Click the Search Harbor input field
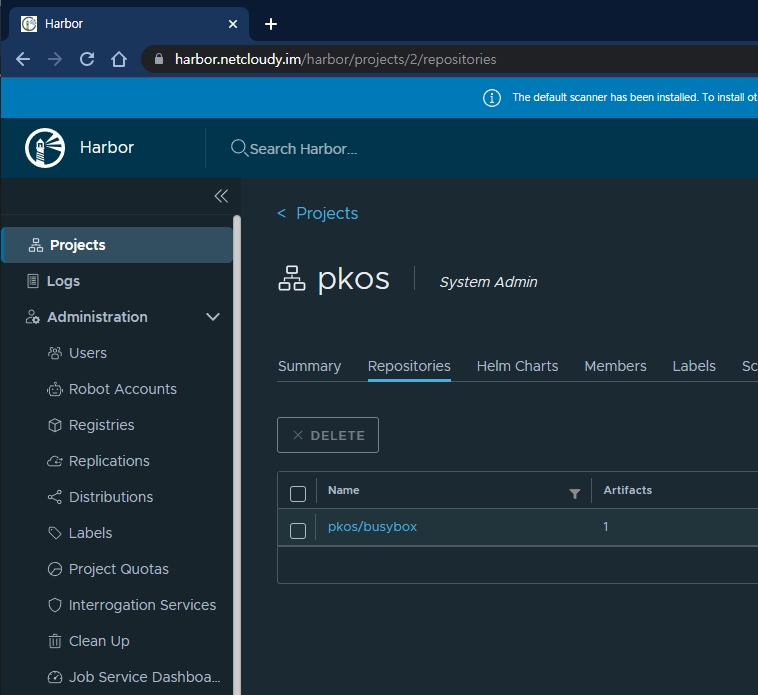This screenshot has height=695, width=758. coord(303,149)
